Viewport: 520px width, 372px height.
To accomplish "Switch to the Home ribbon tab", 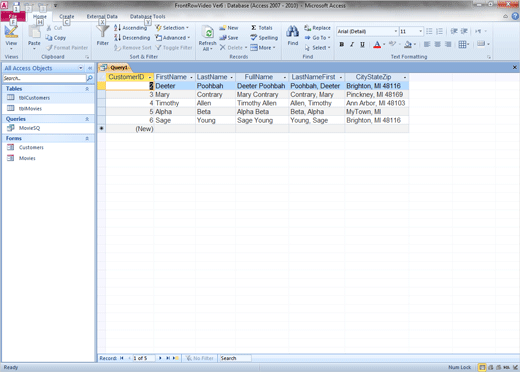I will pos(40,16).
